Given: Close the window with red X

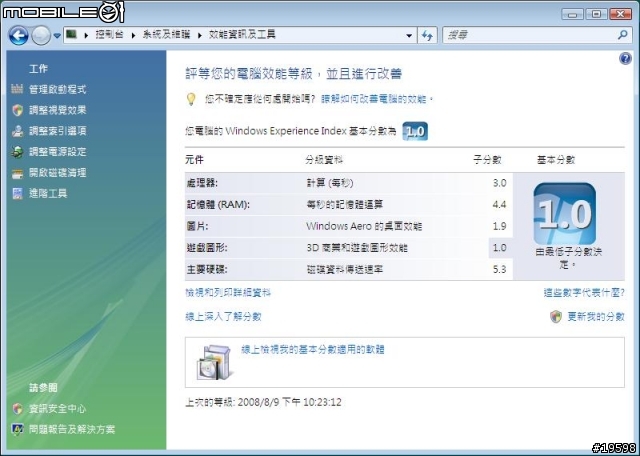Looking at the screenshot, I should (x=621, y=14).
